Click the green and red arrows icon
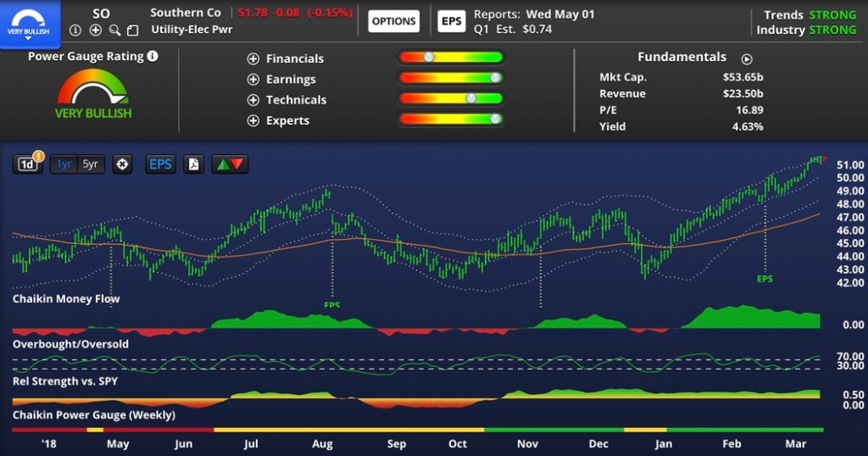868x456 pixels. (x=230, y=164)
